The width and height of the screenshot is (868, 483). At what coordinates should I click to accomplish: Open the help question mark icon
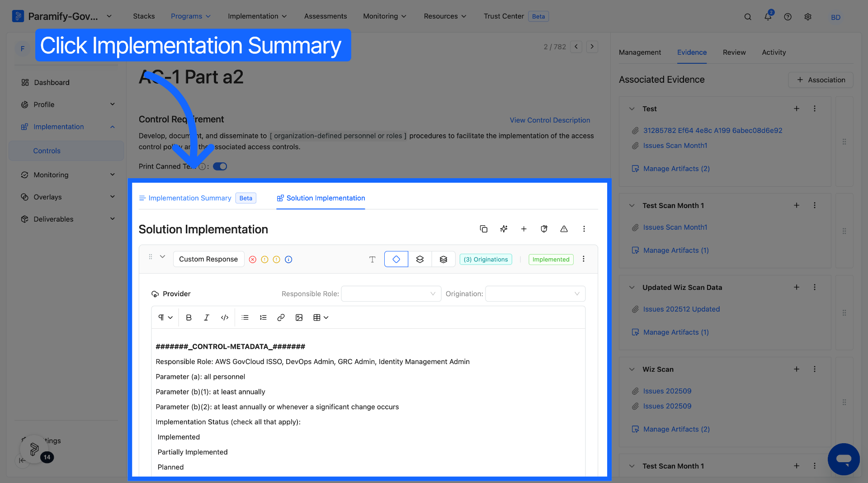pos(788,17)
